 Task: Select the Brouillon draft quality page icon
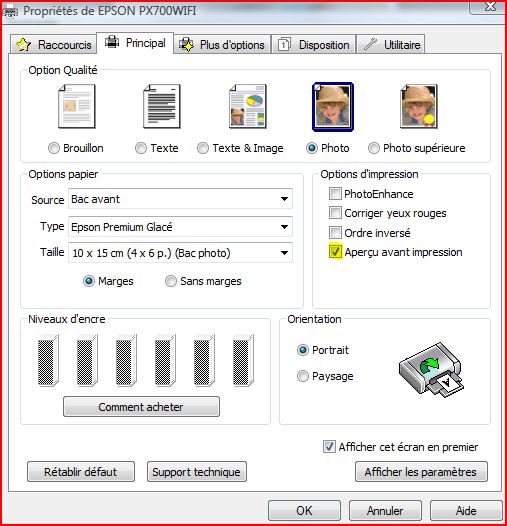(77, 106)
